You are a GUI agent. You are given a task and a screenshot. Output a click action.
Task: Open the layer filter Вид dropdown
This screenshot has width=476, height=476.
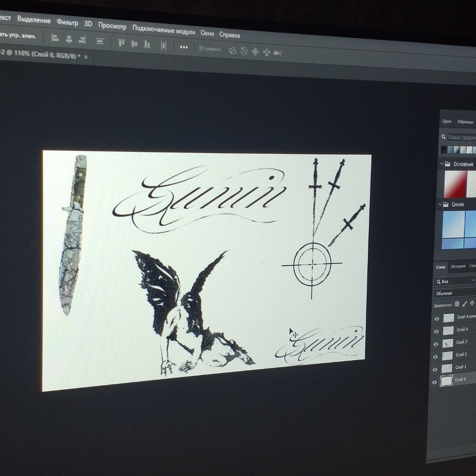455,281
